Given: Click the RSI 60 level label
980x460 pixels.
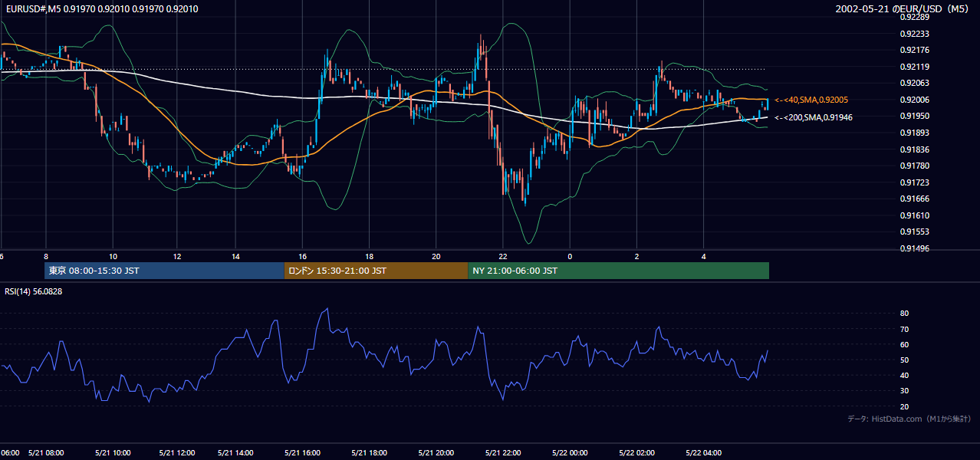Looking at the screenshot, I should (x=904, y=344).
